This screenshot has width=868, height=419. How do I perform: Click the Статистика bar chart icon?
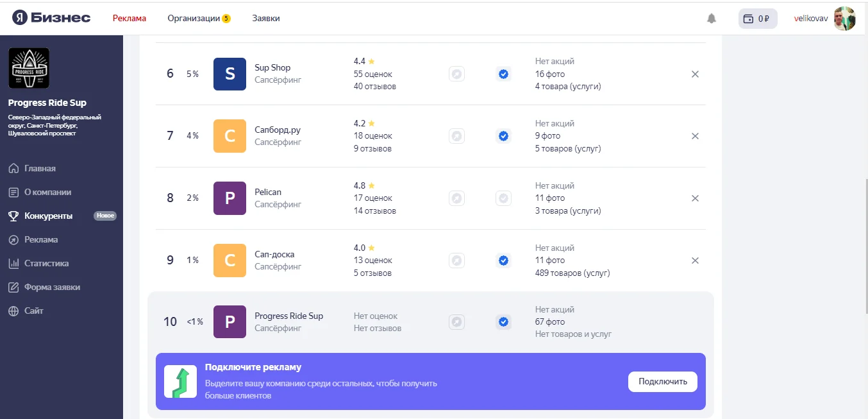point(13,263)
